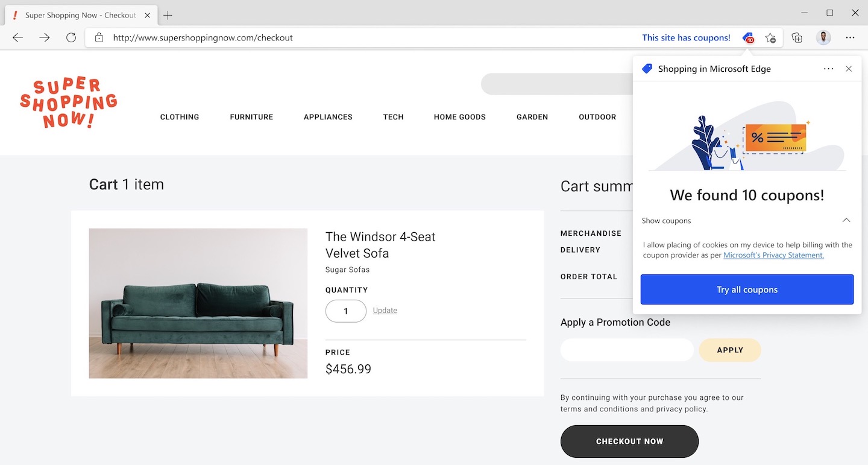Click the Checkout Now button
The height and width of the screenshot is (465, 868).
tap(629, 441)
